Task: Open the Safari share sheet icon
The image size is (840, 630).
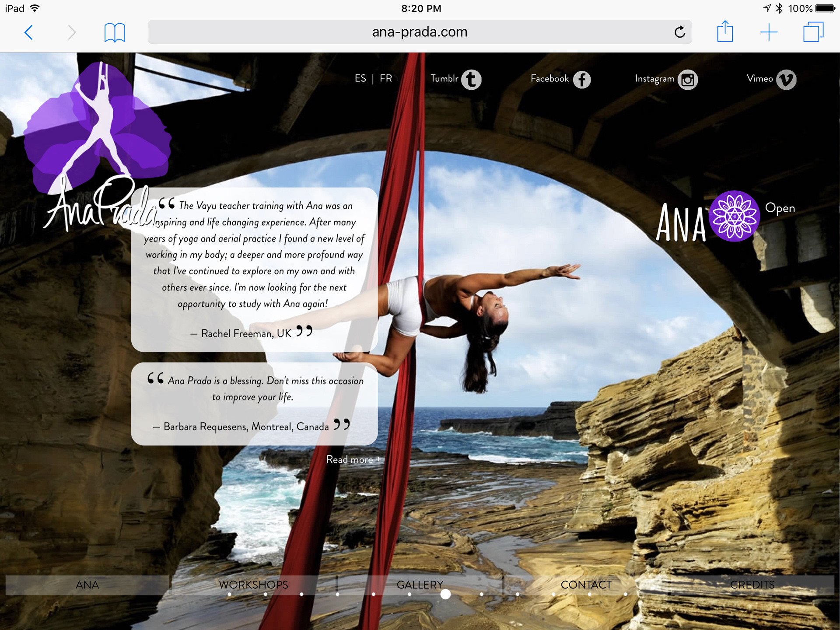Action: 725,32
